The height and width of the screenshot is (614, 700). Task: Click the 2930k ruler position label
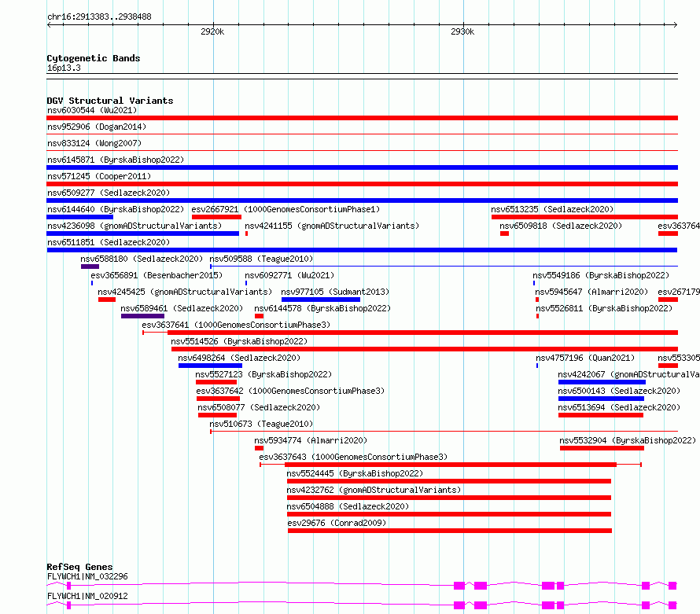[462, 31]
